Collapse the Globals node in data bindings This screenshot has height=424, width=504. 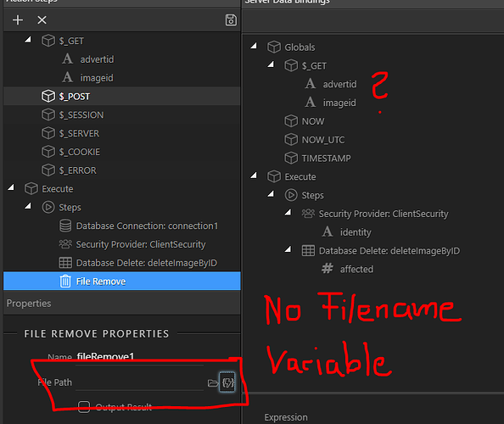tap(254, 46)
